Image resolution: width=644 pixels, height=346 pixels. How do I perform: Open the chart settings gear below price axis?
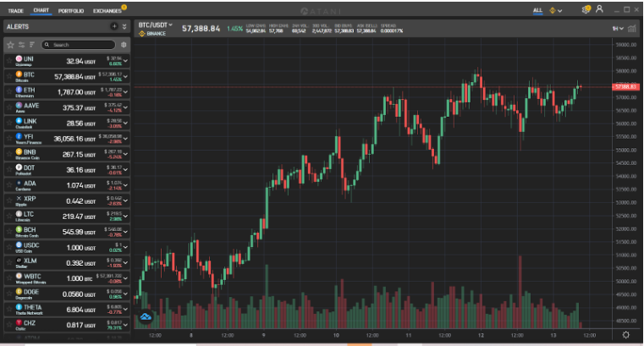pos(626,334)
